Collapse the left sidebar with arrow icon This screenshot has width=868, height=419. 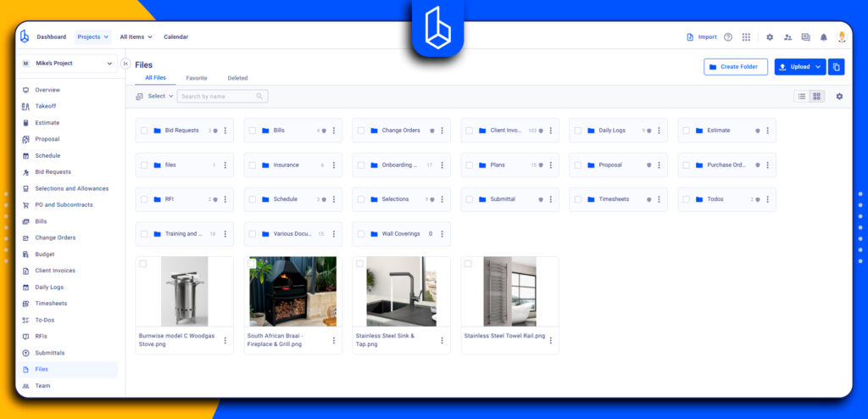click(x=125, y=64)
